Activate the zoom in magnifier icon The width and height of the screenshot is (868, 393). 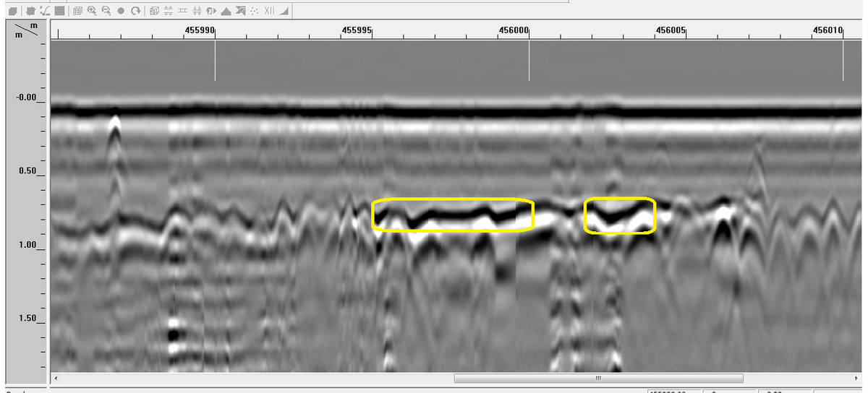92,11
